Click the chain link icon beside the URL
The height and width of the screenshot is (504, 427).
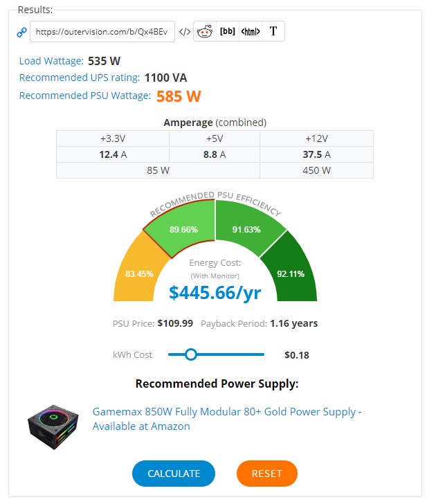21,32
